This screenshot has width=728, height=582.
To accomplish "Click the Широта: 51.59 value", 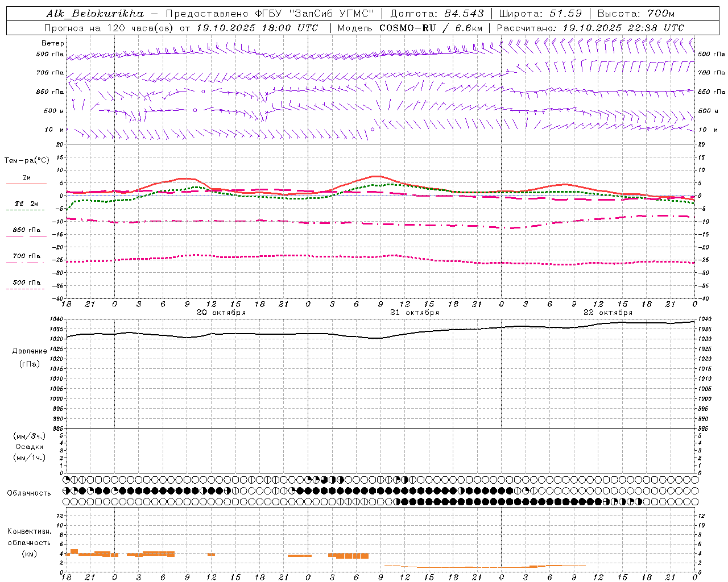I will click(540, 14).
